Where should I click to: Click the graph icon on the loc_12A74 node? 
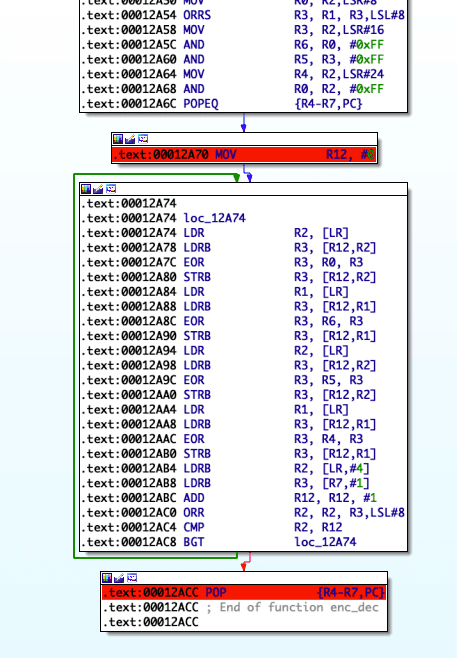pyautogui.click(x=111, y=189)
